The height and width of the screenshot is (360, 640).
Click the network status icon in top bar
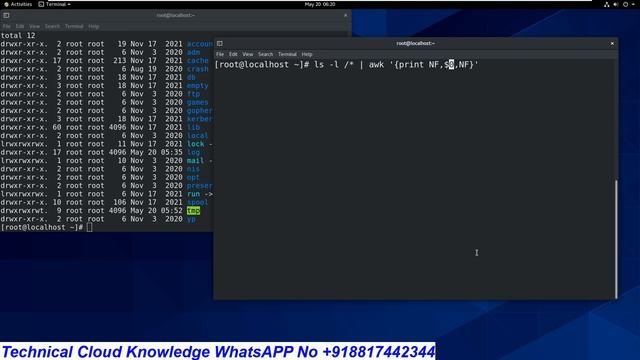(x=607, y=4)
